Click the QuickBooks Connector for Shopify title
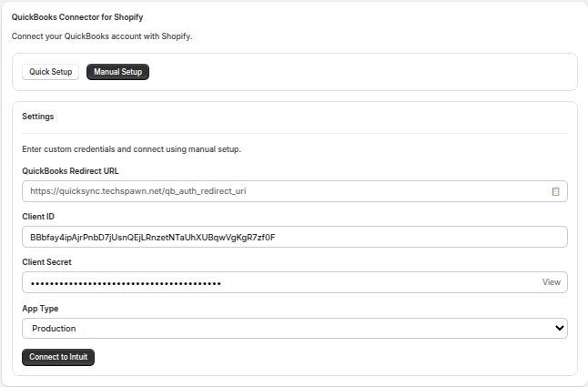The image size is (588, 387). [76, 17]
